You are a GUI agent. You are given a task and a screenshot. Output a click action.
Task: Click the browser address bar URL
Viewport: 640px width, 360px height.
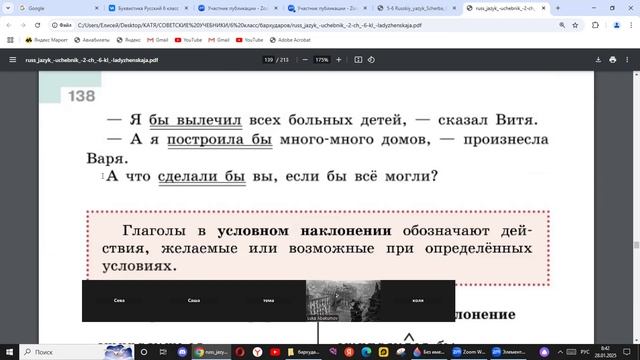tap(249, 25)
